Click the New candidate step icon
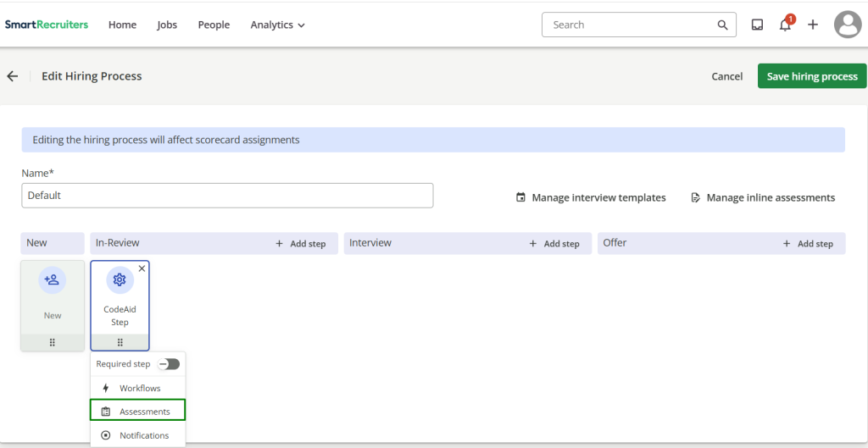 (x=53, y=280)
